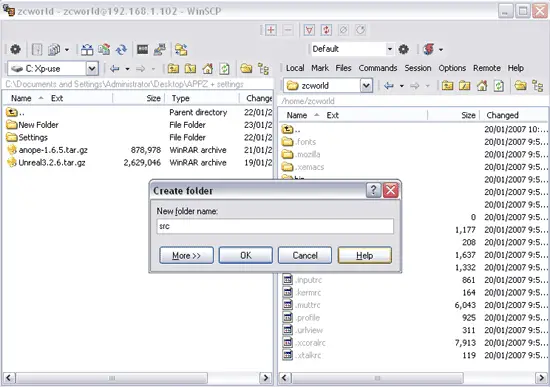Image resolution: width=550 pixels, height=387 pixels.
Task: Click the Help button in dialog
Action: point(364,255)
